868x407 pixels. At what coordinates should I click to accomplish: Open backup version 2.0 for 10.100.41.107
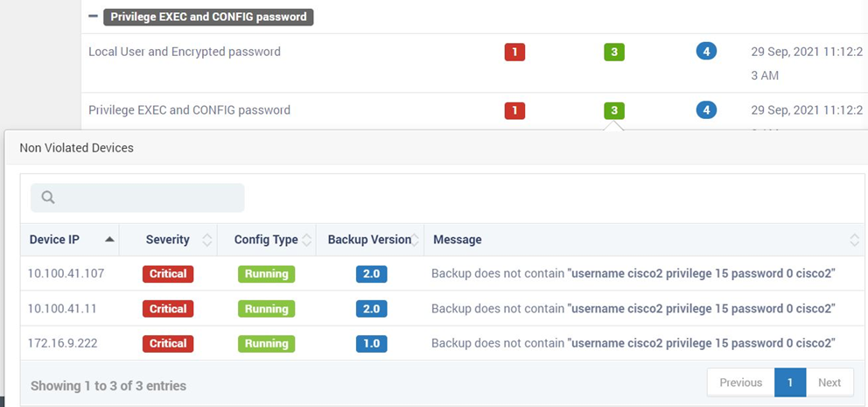372,274
